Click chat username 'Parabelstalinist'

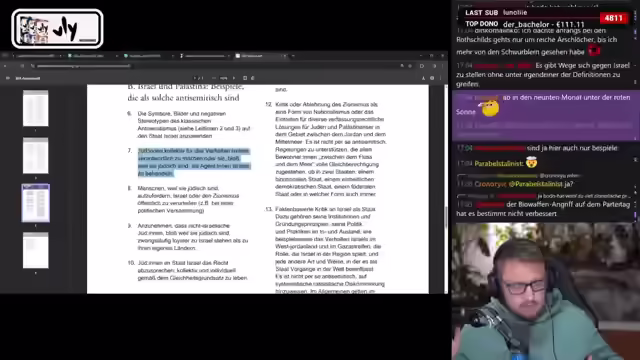click(x=499, y=163)
